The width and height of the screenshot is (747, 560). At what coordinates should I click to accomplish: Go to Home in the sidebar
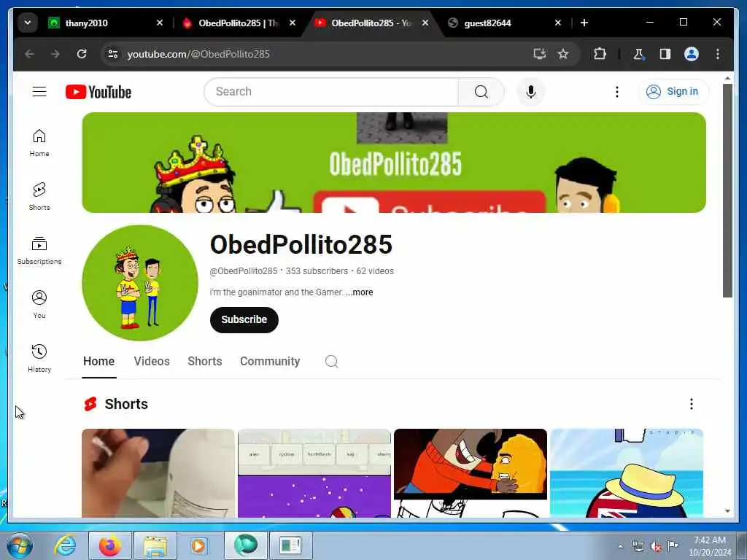point(39,142)
